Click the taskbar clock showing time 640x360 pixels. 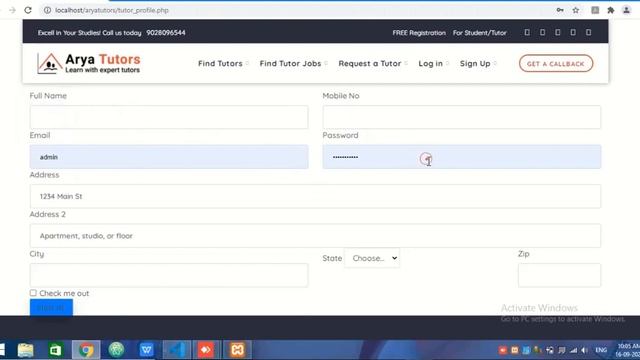tap(629, 350)
